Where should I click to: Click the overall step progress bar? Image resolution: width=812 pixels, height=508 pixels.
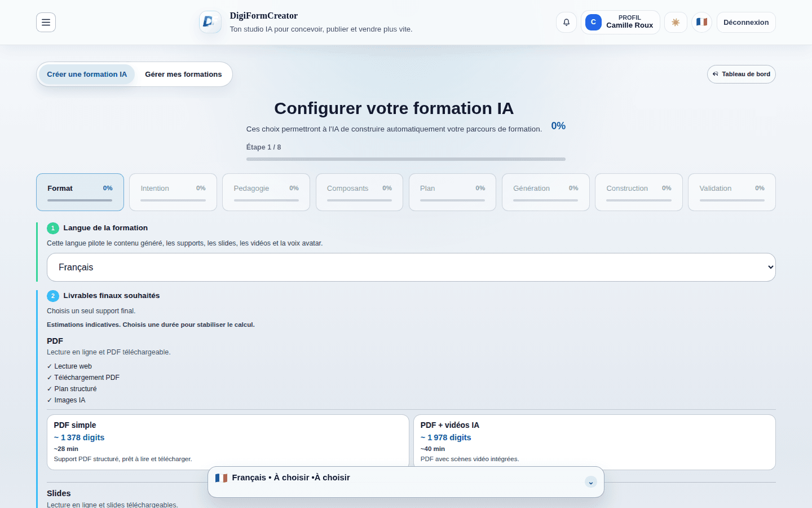tap(405, 159)
